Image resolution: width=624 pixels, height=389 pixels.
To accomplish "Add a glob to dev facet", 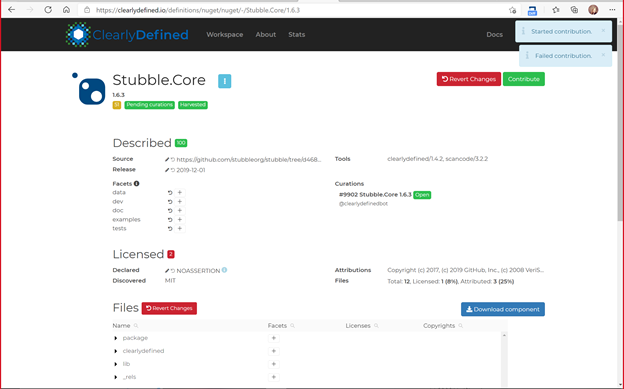I will pos(179,201).
